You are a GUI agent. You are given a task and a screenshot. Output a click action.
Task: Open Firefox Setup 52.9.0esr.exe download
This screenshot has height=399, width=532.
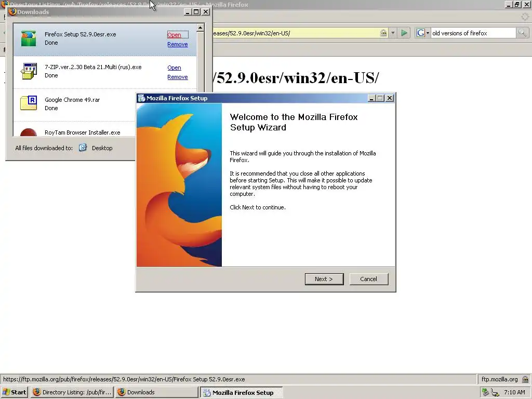[x=174, y=35]
